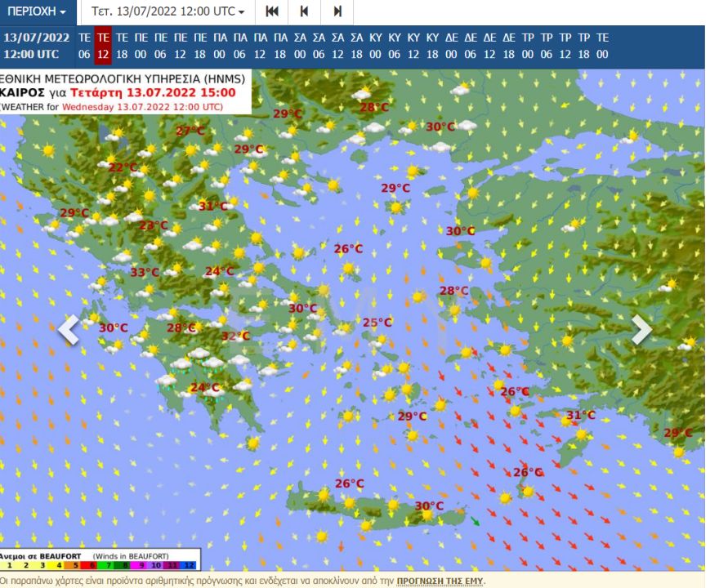Viewport: 719px width, 588px height.
Task: Step back to the previous forecast frame
Action: (x=304, y=12)
